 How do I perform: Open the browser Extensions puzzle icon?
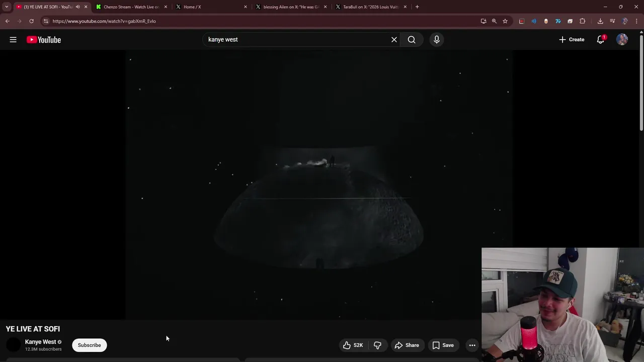(x=583, y=21)
